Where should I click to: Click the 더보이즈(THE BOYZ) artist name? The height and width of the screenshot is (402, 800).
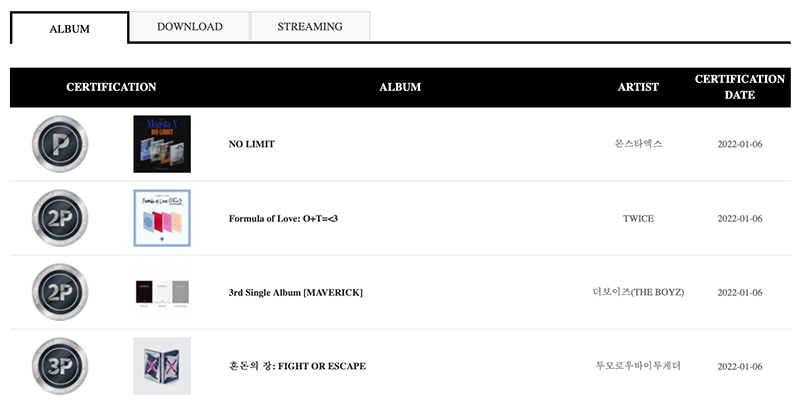tap(638, 292)
